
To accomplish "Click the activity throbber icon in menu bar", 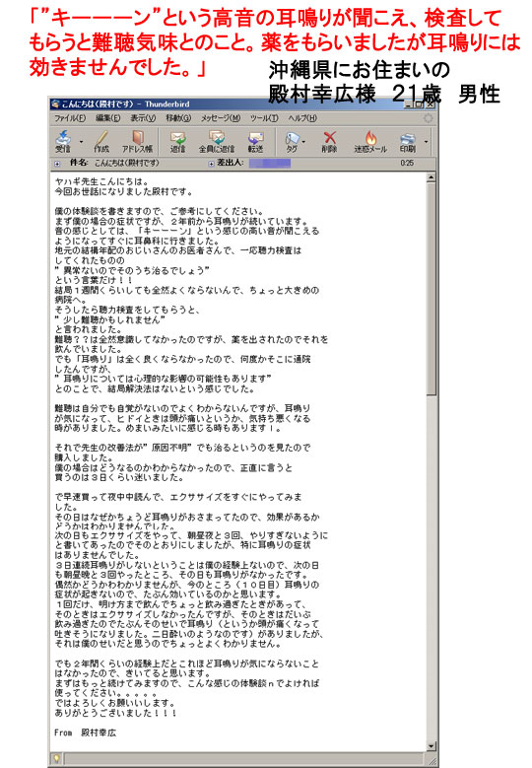I will pos(428,118).
